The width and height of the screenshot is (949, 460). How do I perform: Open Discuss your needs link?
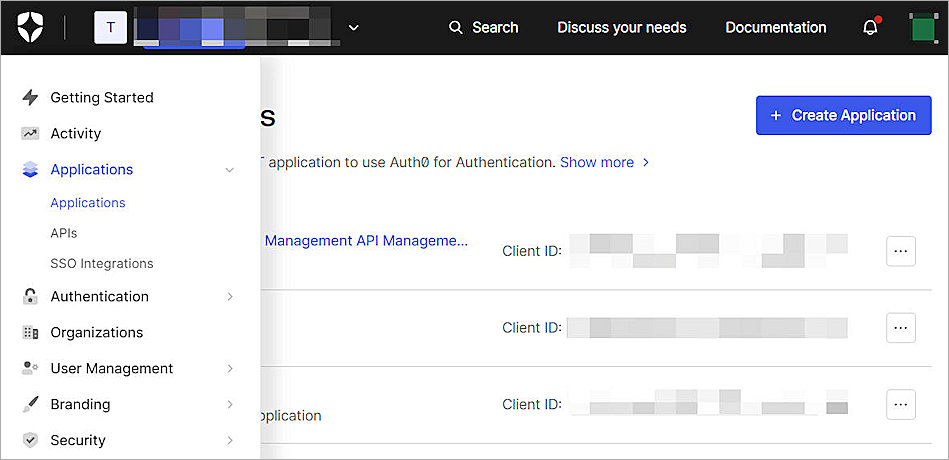point(622,28)
